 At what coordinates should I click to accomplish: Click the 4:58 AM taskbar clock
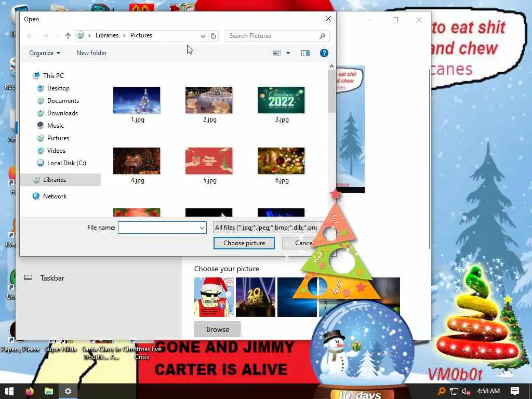tap(488, 391)
